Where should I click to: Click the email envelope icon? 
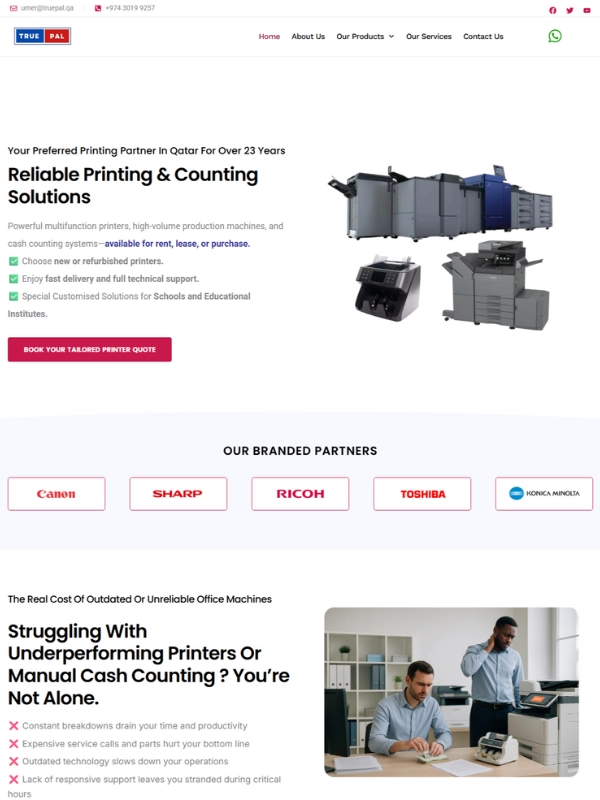click(x=13, y=8)
